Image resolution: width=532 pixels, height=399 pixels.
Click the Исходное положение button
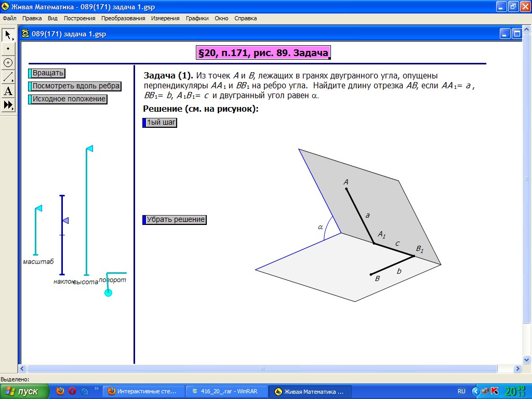coord(69,99)
